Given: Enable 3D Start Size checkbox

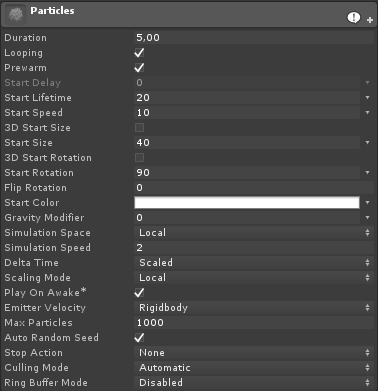Looking at the screenshot, I should tap(139, 128).
